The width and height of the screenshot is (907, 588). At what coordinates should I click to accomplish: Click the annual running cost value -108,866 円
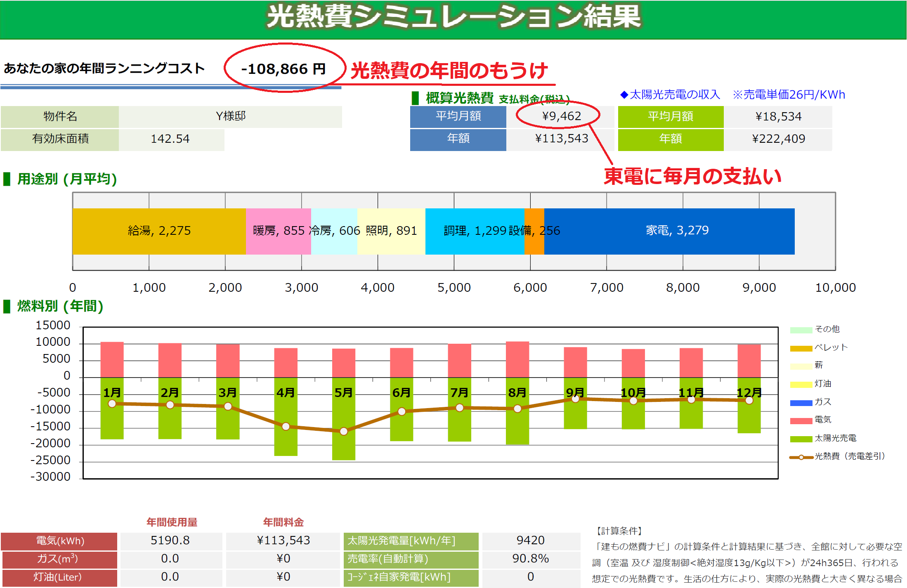pos(283,68)
